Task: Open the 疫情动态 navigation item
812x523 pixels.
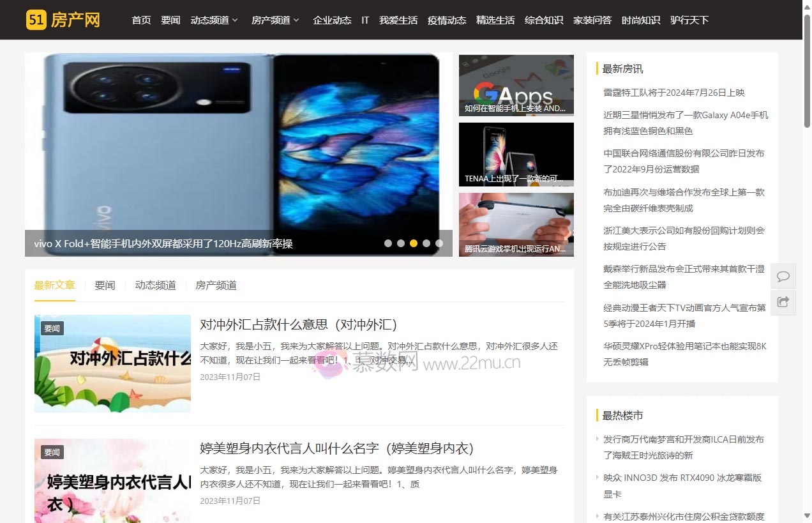Action: coord(447,20)
